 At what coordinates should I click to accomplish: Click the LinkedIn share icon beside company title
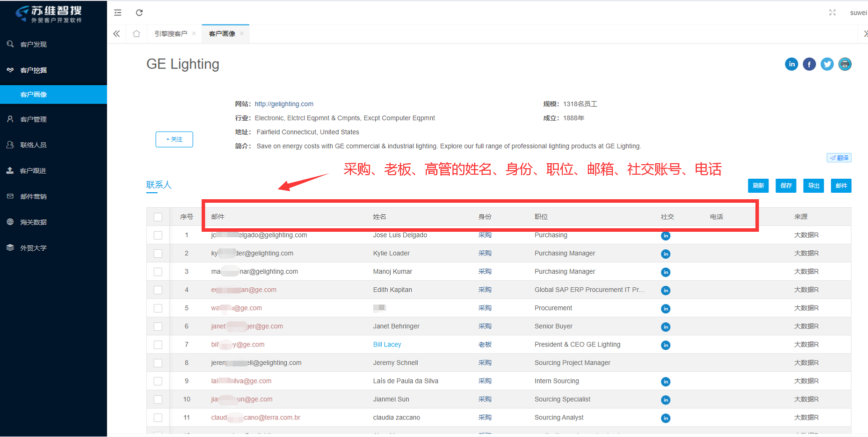coord(791,64)
